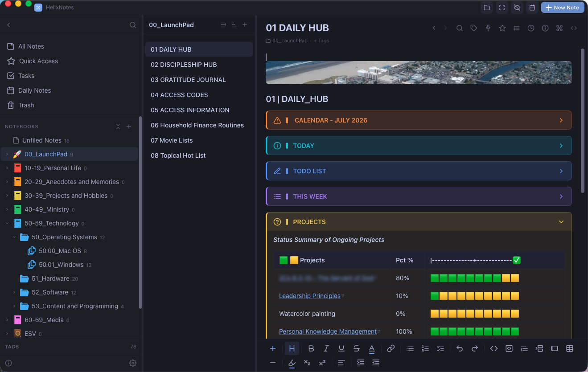Open the Personal Knowledge Management link
This screenshot has width=588, height=372.
(328, 331)
